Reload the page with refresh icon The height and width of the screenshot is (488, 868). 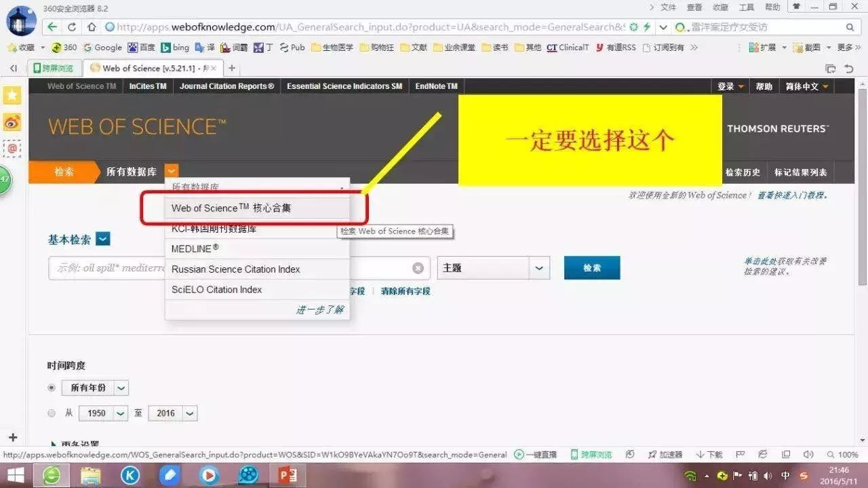click(72, 27)
